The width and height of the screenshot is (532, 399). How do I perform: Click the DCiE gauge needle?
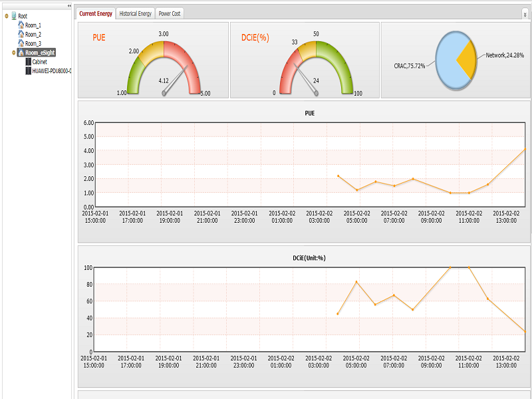point(305,78)
